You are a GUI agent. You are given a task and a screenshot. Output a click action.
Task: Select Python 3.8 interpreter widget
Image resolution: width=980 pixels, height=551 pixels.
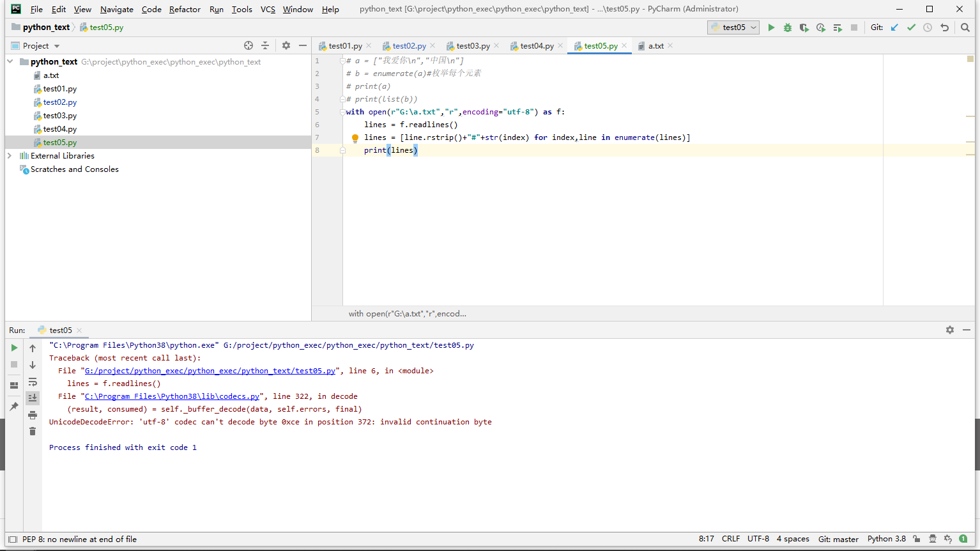tap(887, 539)
